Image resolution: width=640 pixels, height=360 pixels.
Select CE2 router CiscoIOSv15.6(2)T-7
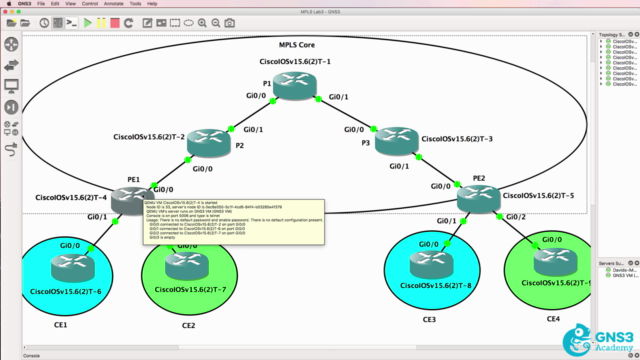(x=187, y=266)
